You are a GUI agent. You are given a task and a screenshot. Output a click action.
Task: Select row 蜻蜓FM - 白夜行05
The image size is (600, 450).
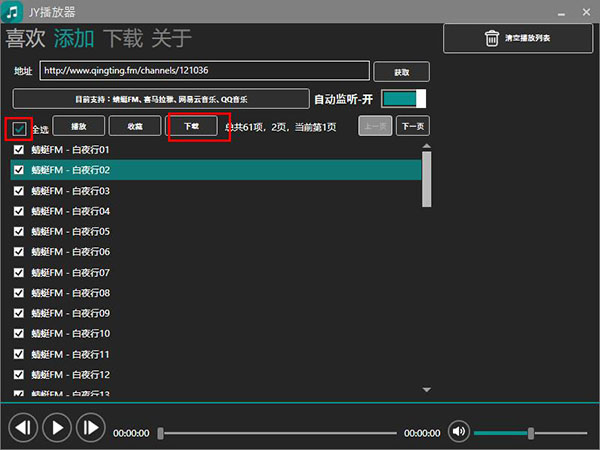point(216,232)
